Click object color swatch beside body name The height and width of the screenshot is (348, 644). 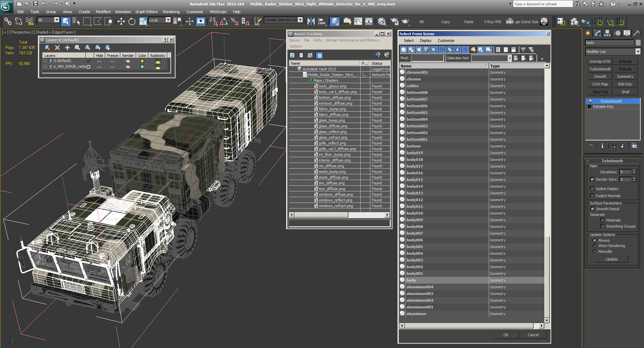pyautogui.click(x=638, y=43)
